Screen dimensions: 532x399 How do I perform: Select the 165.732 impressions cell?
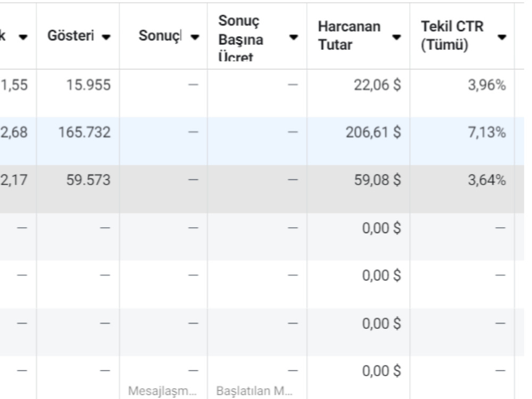pyautogui.click(x=85, y=132)
